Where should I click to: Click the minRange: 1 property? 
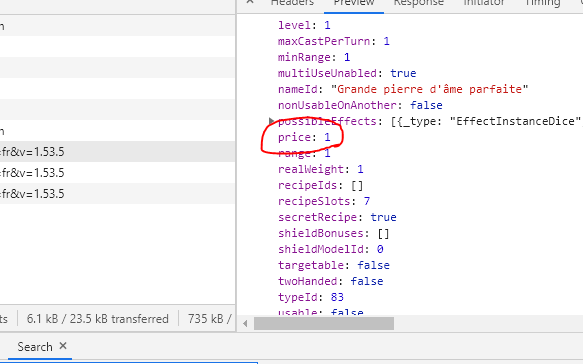click(x=314, y=57)
